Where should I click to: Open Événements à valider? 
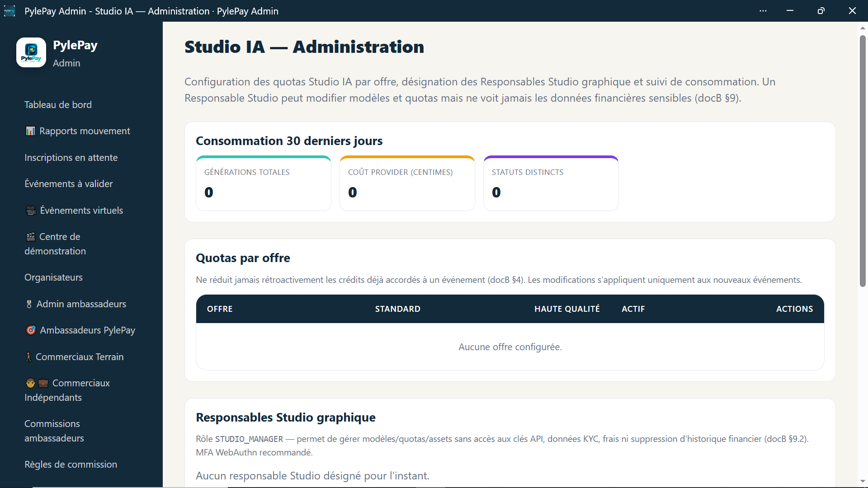coord(69,184)
